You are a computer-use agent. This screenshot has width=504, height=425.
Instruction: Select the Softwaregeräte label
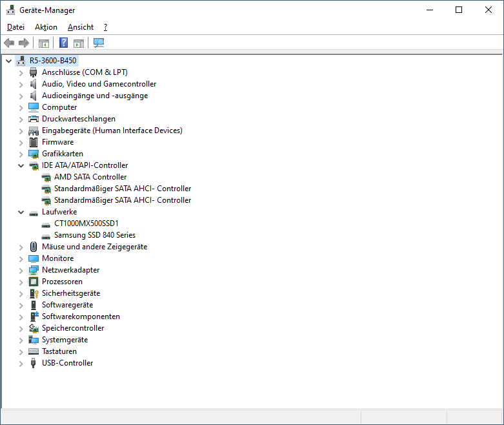pos(68,305)
